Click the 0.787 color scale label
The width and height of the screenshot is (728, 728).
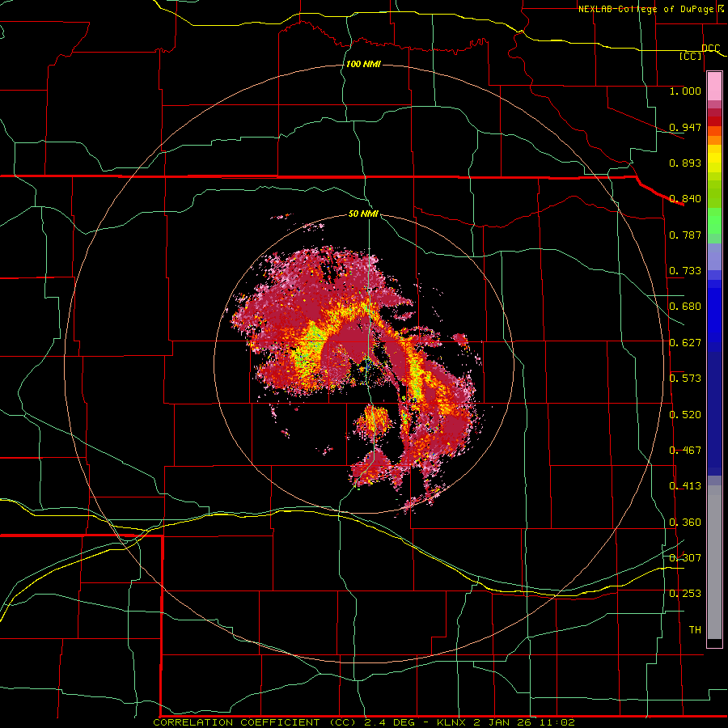pos(685,235)
